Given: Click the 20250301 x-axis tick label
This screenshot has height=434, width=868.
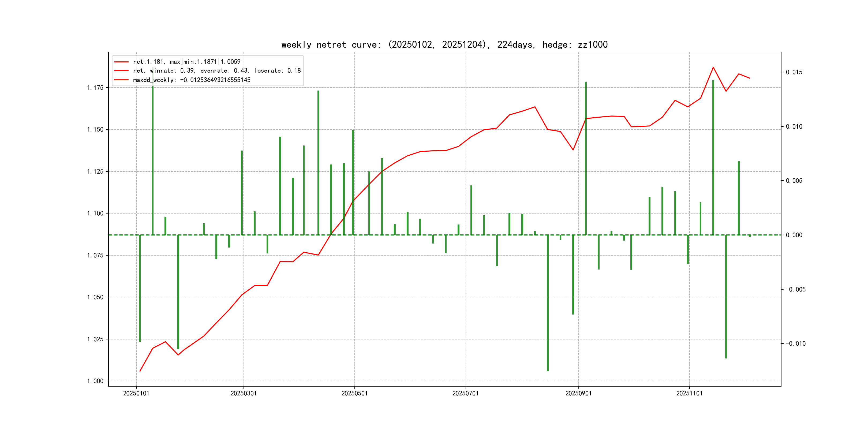Looking at the screenshot, I should point(243,393).
